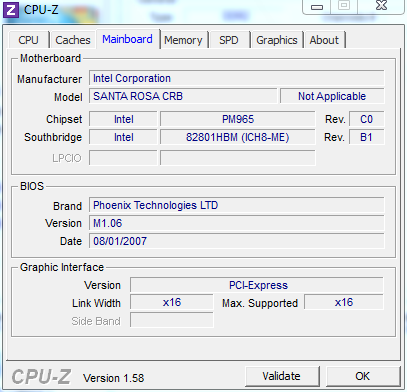Click the Southbridge vendor Intel field
The width and height of the screenshot is (407, 392).
pos(123,137)
